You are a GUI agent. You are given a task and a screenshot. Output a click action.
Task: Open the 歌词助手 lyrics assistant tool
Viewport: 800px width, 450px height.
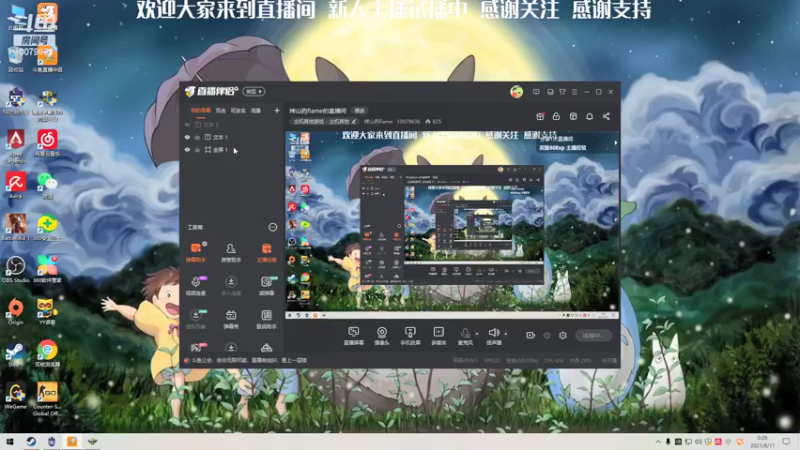click(266, 319)
